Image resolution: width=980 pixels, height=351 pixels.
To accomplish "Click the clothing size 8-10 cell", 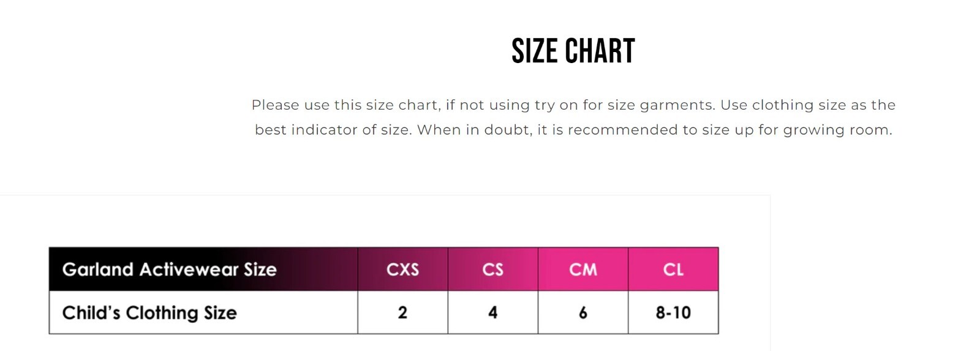I will click(x=673, y=313).
